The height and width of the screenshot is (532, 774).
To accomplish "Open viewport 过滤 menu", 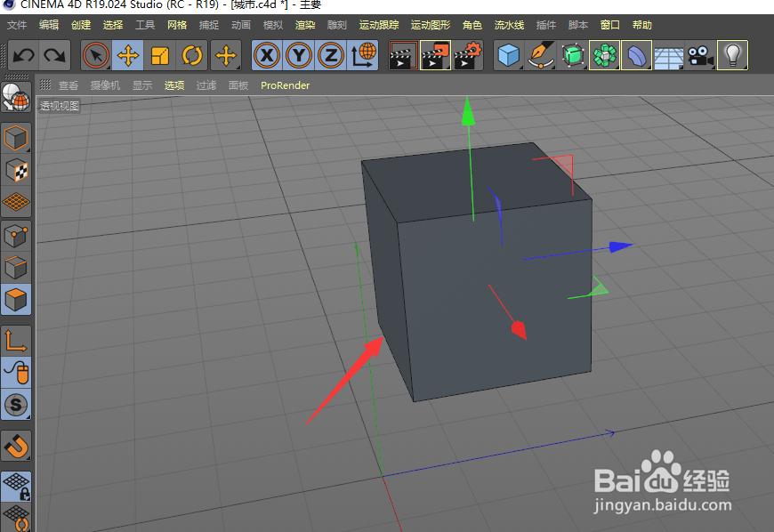I will point(206,85).
